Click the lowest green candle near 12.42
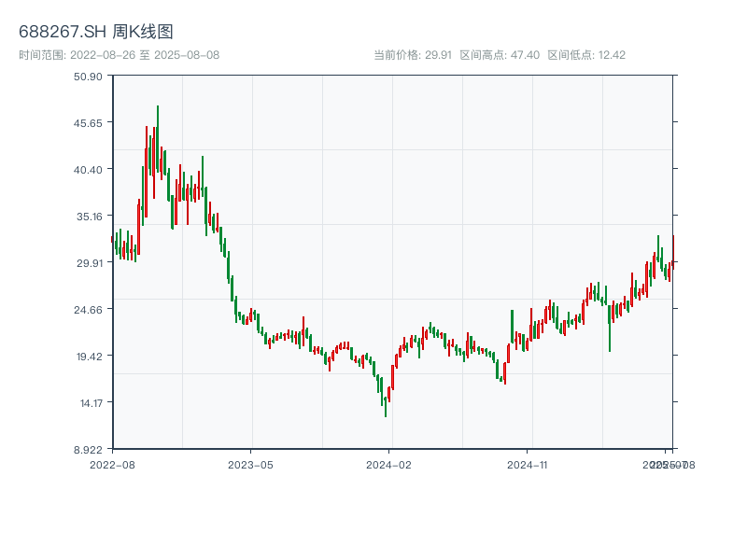Screen dimensions: 747x560 tap(386, 407)
